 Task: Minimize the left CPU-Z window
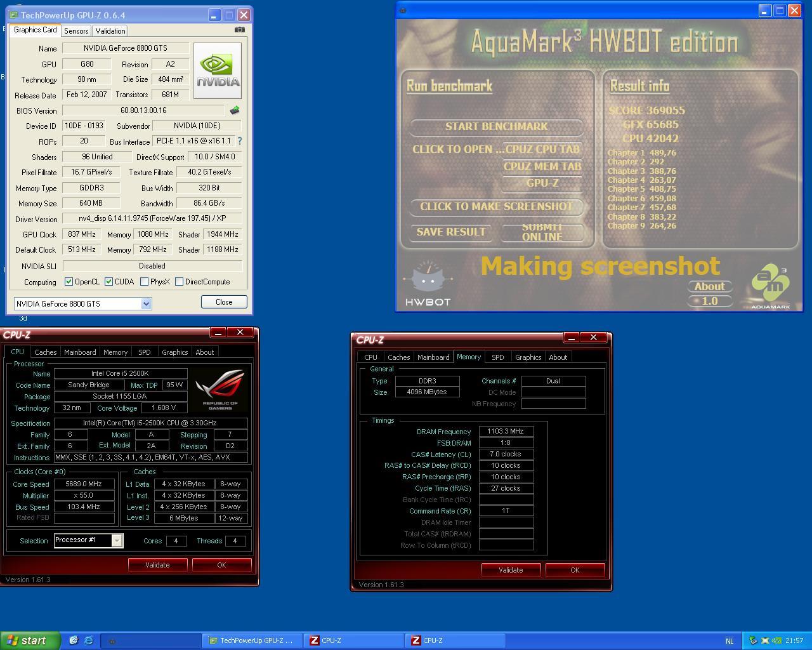218,332
